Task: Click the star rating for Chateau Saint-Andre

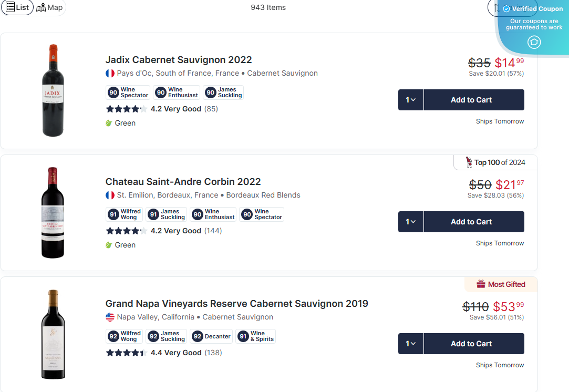Action: click(x=127, y=231)
